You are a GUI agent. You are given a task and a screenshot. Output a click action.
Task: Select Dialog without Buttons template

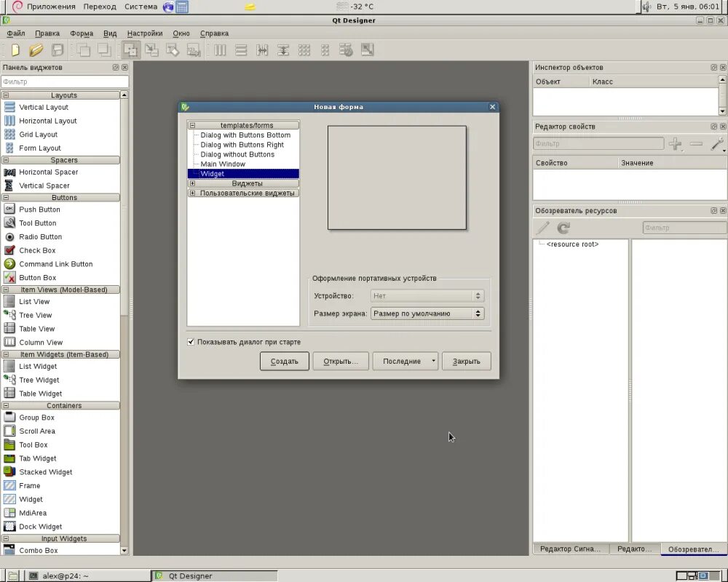click(x=237, y=154)
